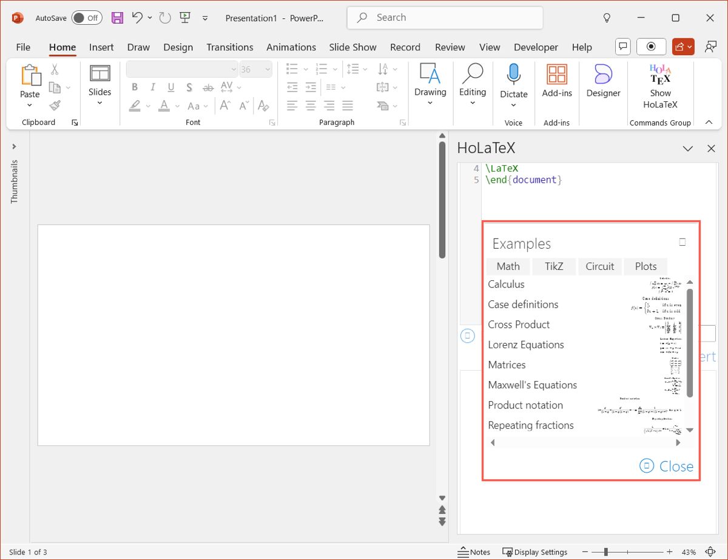Click the Dictate microphone icon
The width and height of the screenshot is (728, 560).
514,74
